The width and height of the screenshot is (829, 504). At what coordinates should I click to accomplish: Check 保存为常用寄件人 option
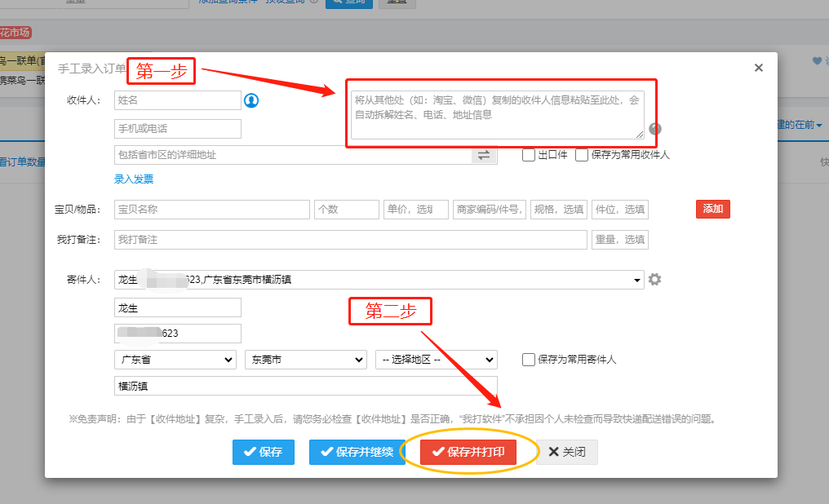click(x=529, y=359)
